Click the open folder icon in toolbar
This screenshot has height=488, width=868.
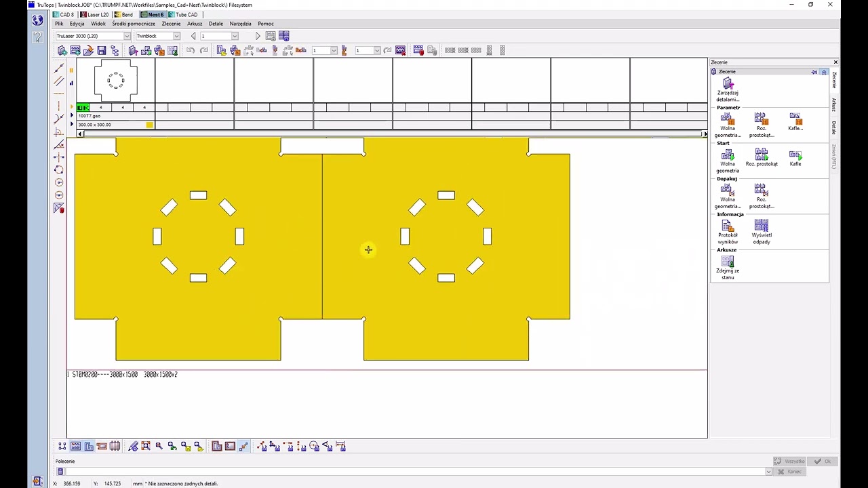tap(88, 50)
